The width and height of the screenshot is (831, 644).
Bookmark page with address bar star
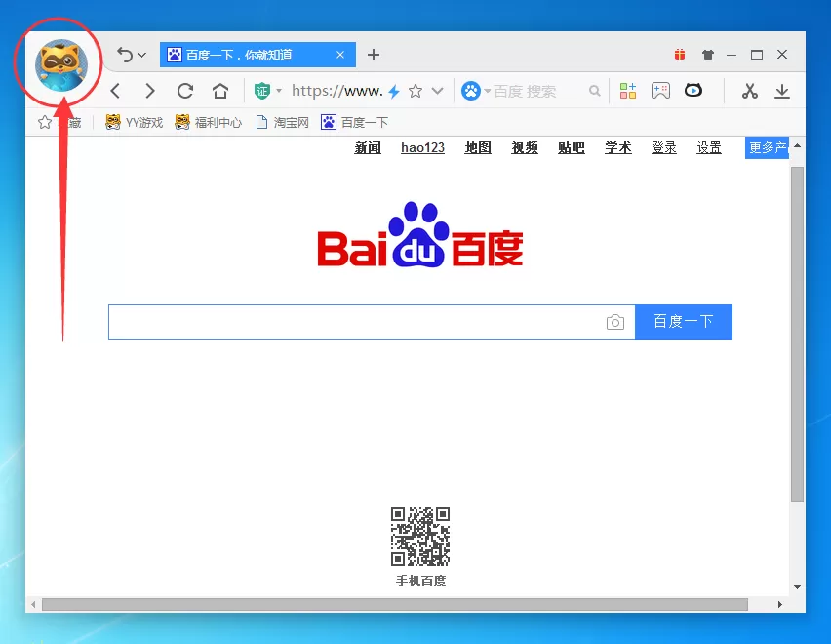point(415,91)
